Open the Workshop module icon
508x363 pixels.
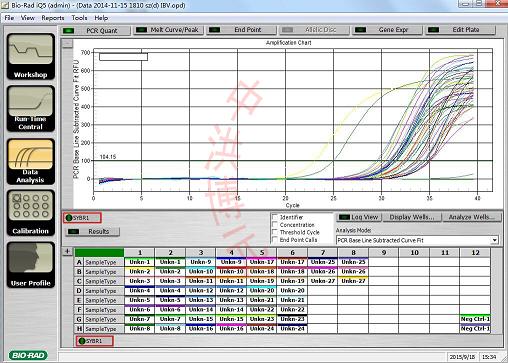(x=30, y=56)
